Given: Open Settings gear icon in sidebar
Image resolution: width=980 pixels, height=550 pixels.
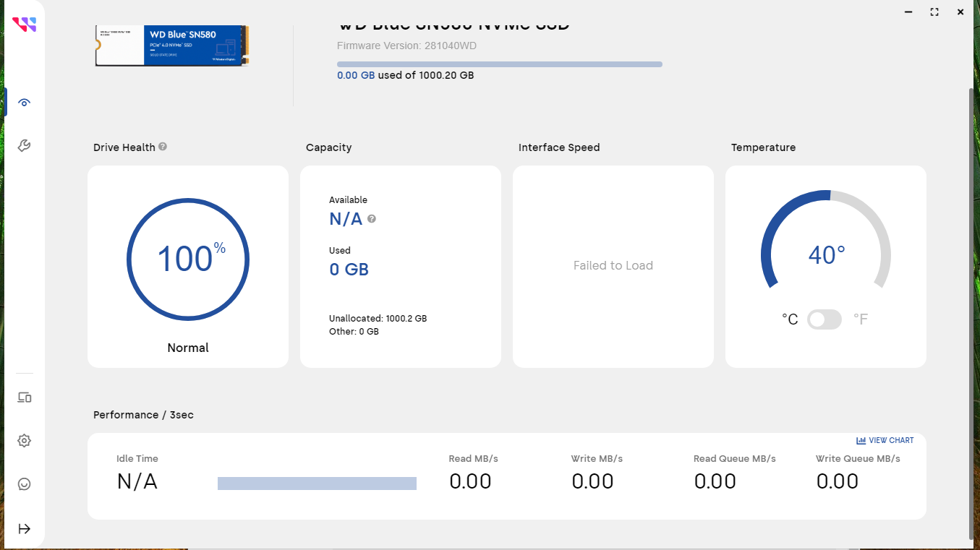Looking at the screenshot, I should [x=24, y=441].
